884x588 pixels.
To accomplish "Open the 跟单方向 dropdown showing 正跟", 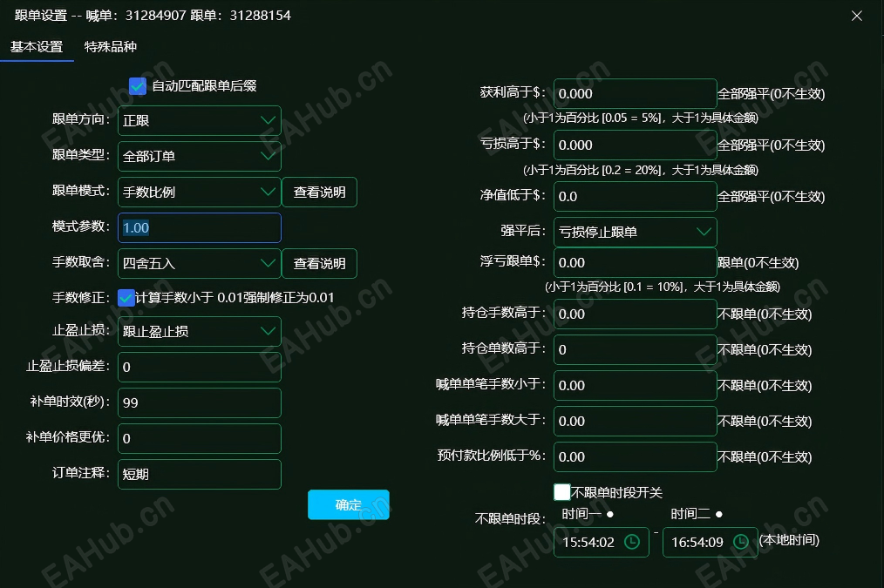I will tap(199, 121).
